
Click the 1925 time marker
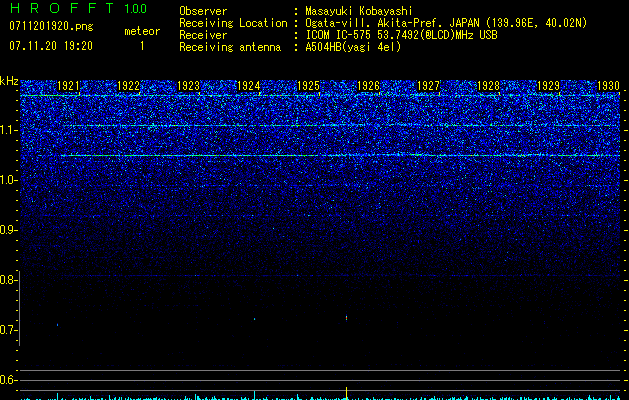[308, 86]
